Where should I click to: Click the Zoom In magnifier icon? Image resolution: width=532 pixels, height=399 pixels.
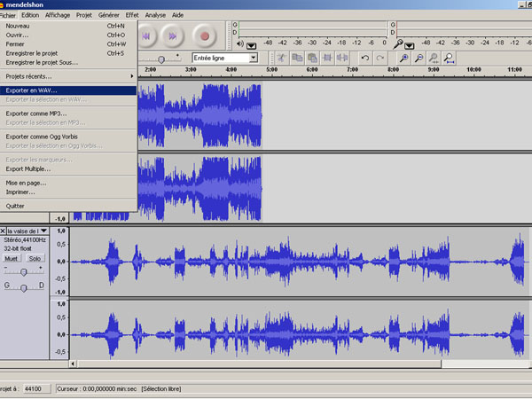tap(403, 58)
